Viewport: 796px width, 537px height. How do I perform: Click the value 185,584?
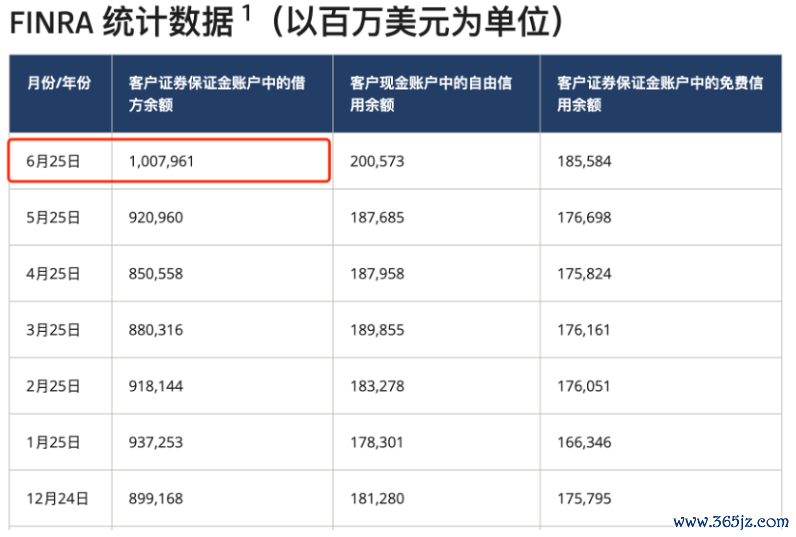(x=584, y=161)
